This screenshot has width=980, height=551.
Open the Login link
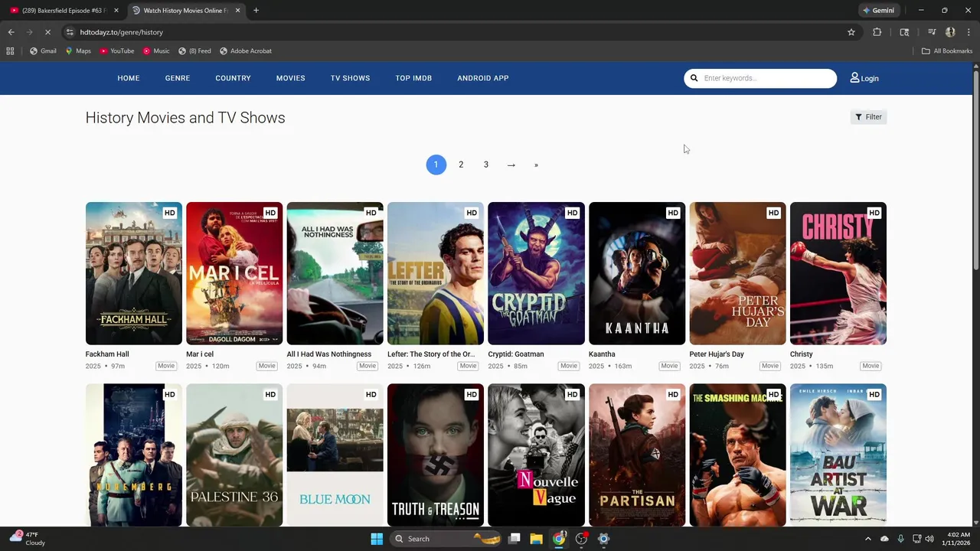864,78
